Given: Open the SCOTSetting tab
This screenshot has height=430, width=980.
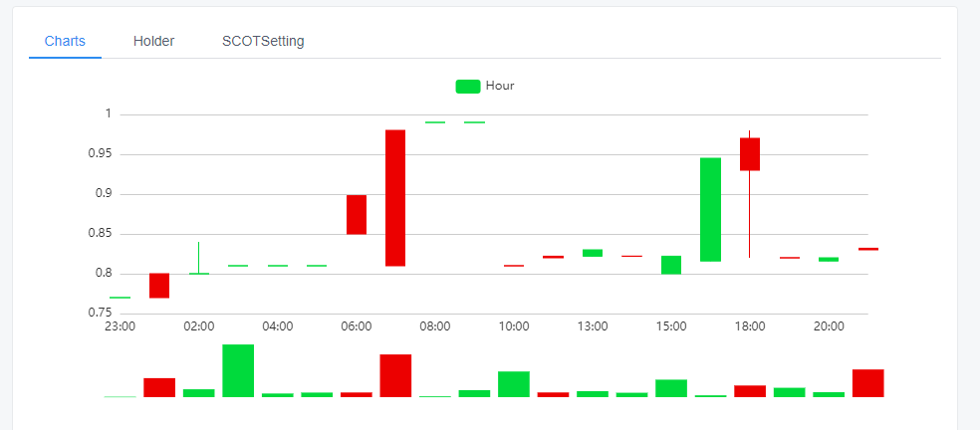Looking at the screenshot, I should pos(263,41).
